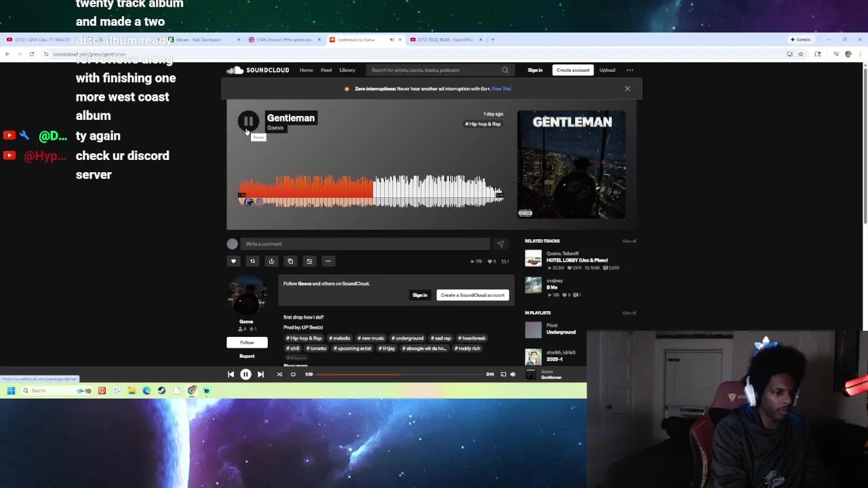Share the track
Screen dimensions: 868x488
[x=271, y=261]
